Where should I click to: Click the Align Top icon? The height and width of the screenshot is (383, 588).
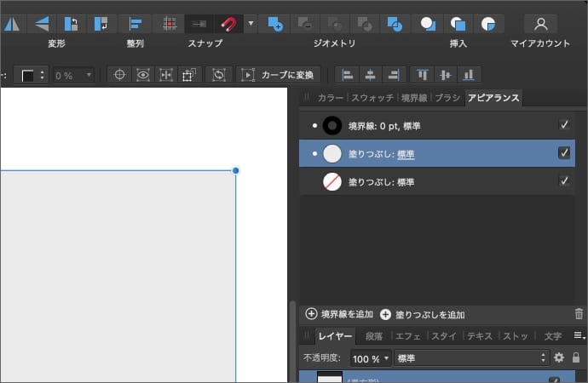[424, 75]
